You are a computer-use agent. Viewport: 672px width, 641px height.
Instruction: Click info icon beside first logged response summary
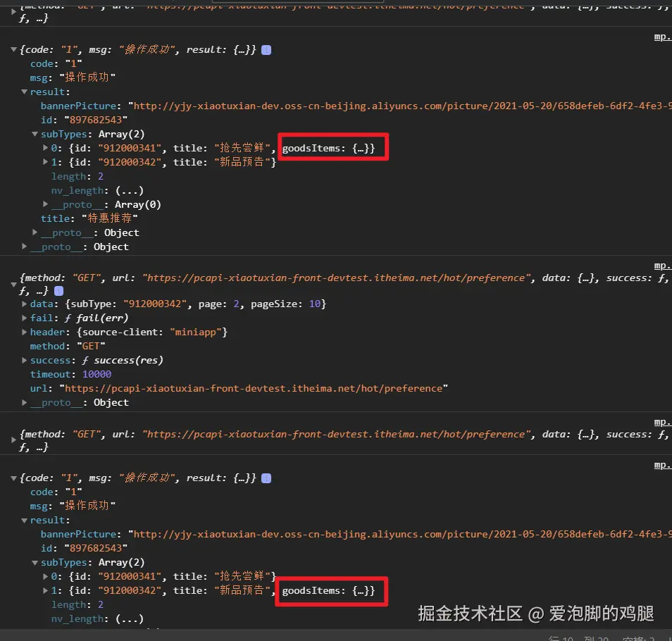[x=266, y=50]
